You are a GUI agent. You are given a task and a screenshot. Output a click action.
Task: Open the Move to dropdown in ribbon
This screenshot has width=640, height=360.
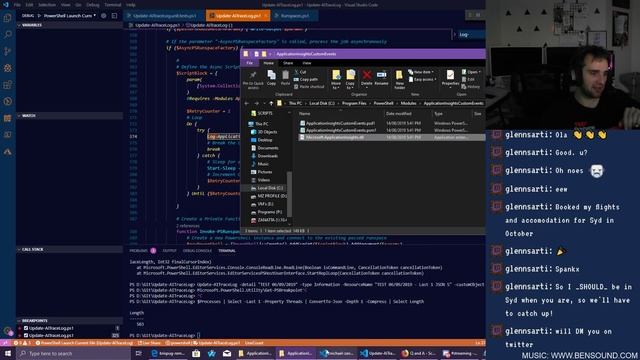[336, 80]
